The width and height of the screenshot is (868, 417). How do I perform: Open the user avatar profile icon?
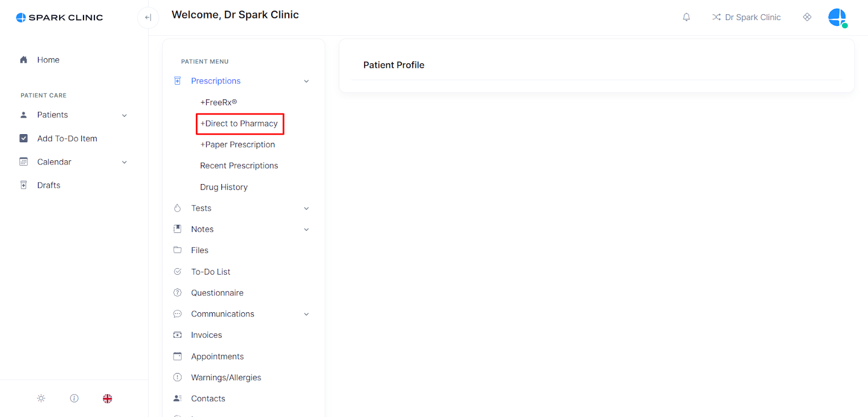coord(838,17)
